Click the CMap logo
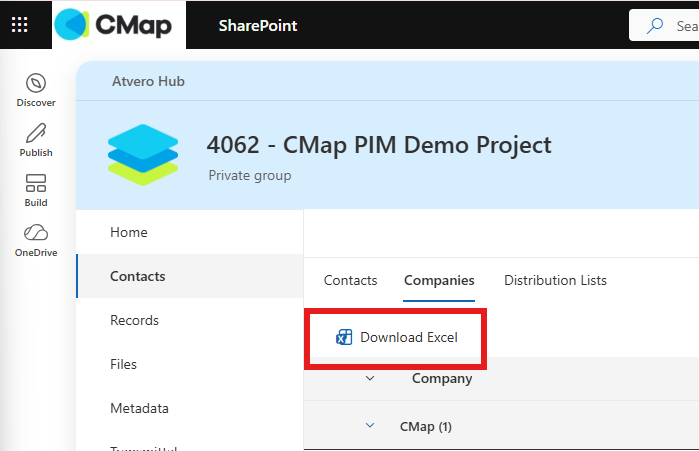 tap(119, 25)
